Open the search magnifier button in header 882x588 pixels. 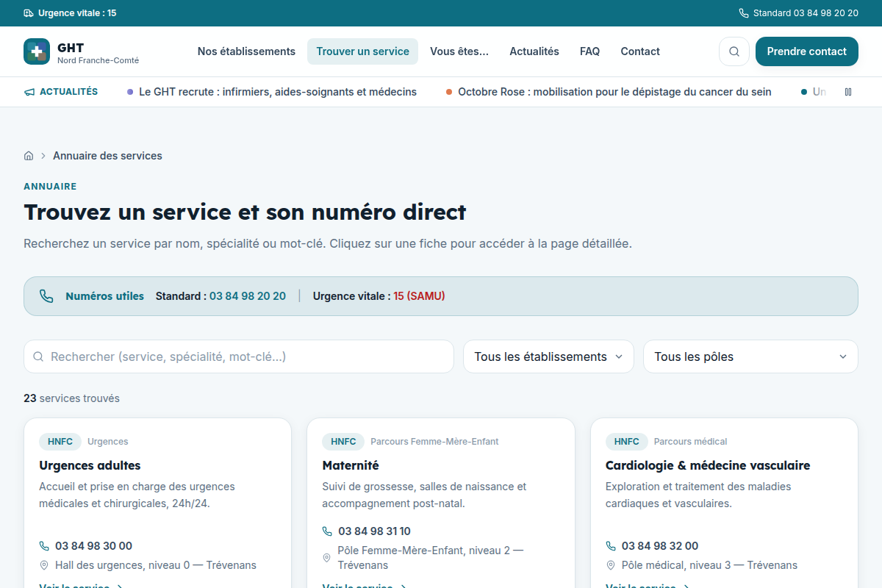coord(734,51)
